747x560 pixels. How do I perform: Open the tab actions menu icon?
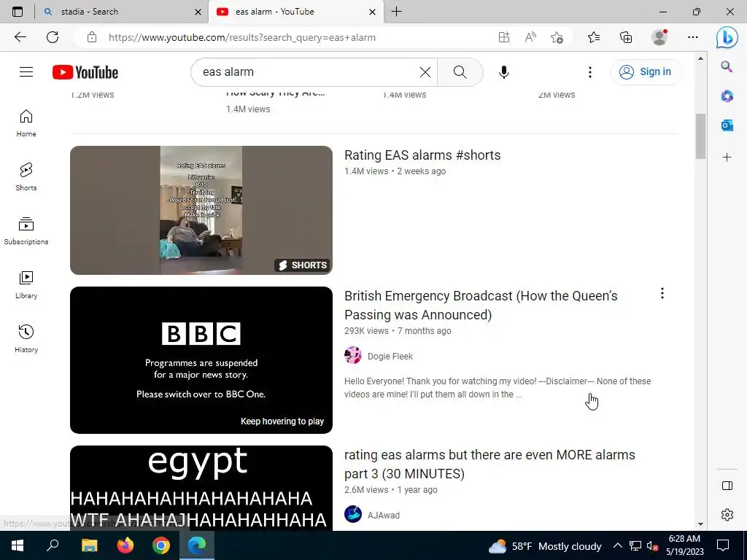point(18,12)
